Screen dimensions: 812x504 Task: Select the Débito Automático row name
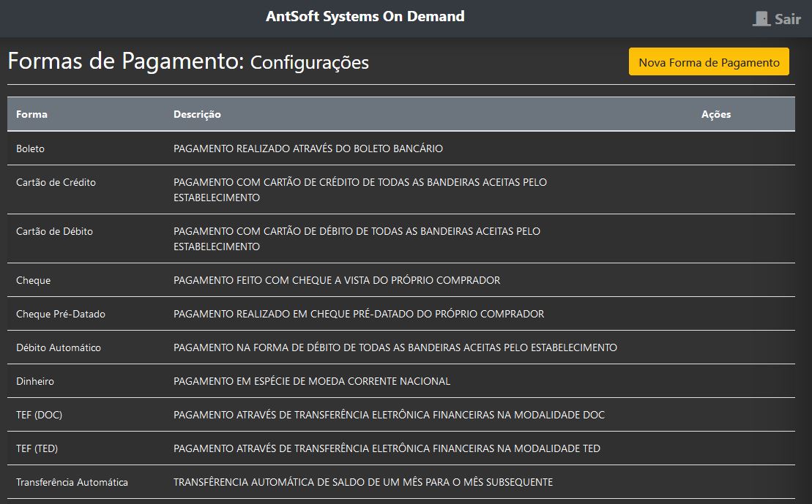(59, 347)
